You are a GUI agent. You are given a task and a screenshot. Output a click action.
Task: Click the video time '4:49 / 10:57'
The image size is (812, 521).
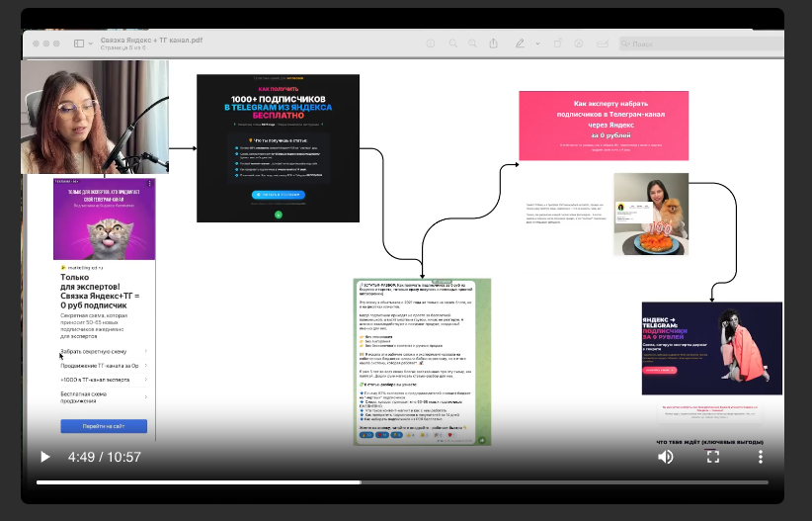click(104, 457)
